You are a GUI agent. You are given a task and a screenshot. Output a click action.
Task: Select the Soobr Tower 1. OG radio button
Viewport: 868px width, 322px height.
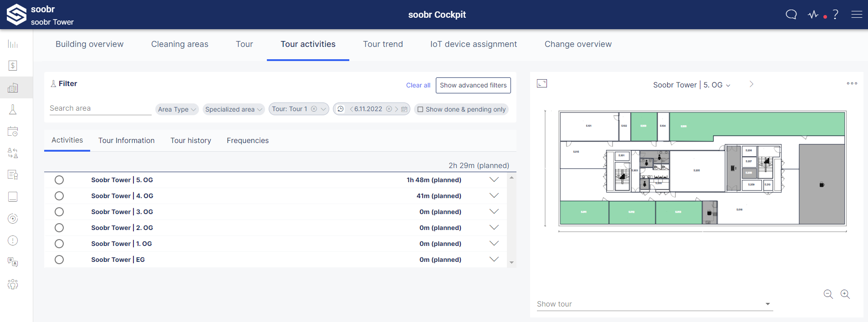(59, 244)
